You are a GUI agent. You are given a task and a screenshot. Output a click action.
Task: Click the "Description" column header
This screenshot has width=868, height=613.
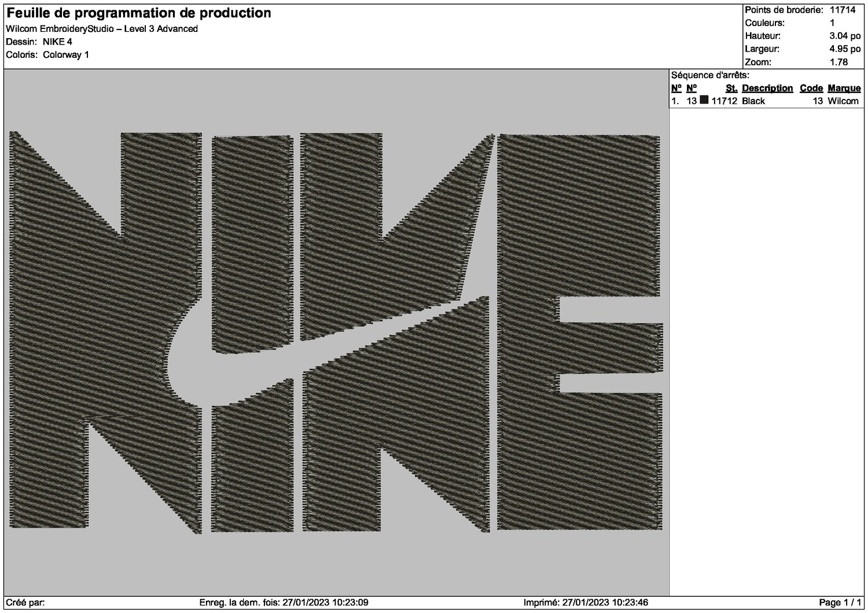pyautogui.click(x=767, y=88)
